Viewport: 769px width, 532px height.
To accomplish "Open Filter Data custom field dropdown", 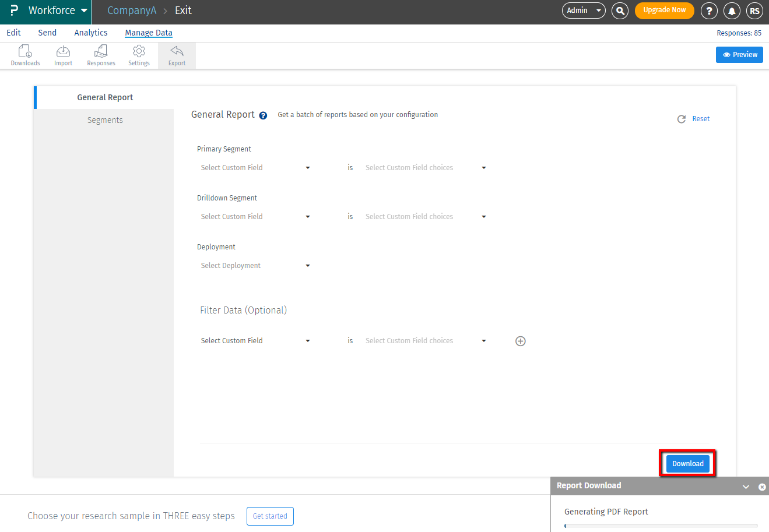I will pos(255,341).
